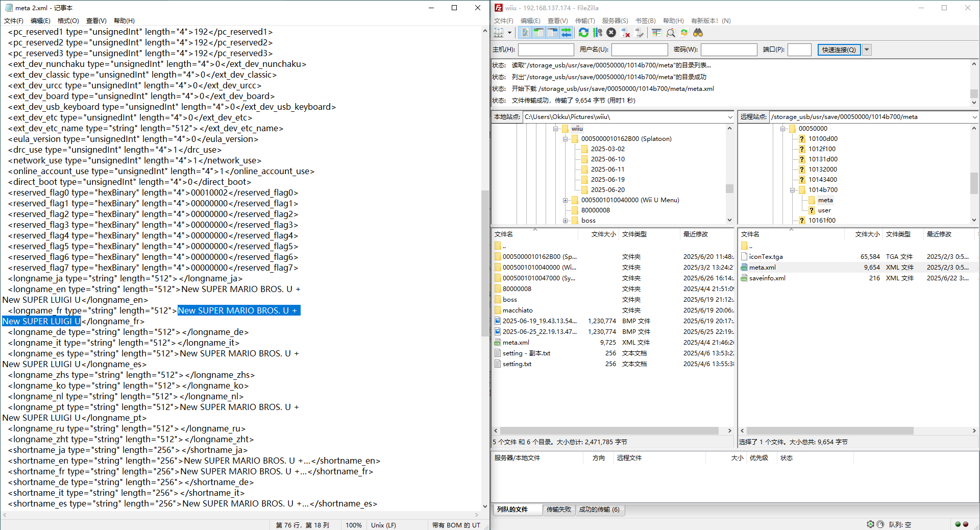Toggle transfer queue display

pos(566,33)
